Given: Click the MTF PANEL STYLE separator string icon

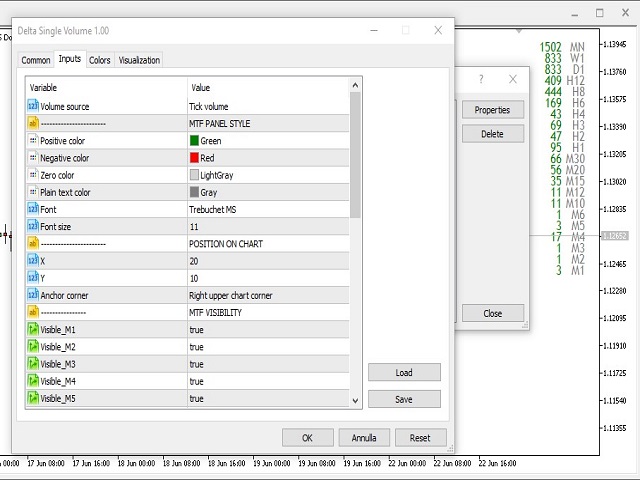Looking at the screenshot, I should (x=33, y=123).
